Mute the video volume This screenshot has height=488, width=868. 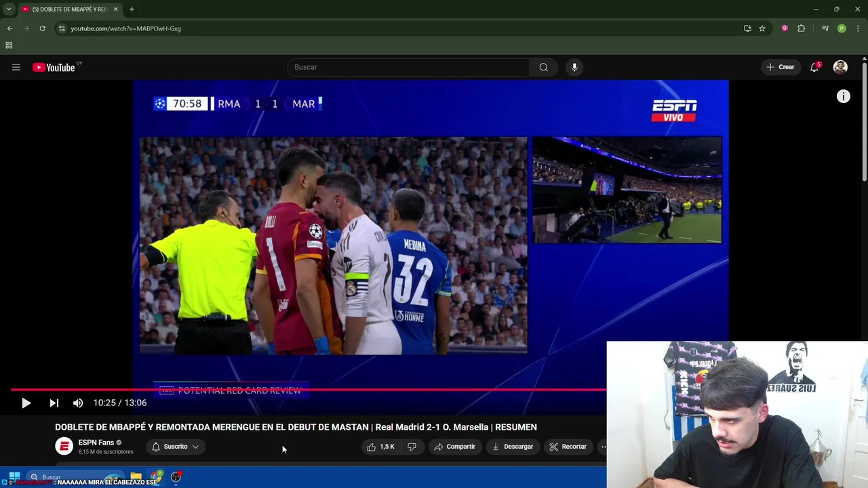[78, 403]
